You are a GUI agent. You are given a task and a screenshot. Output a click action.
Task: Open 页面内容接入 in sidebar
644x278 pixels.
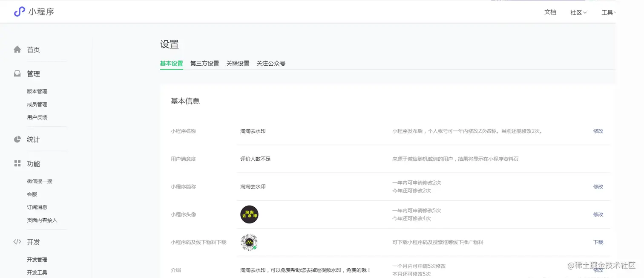42,220
